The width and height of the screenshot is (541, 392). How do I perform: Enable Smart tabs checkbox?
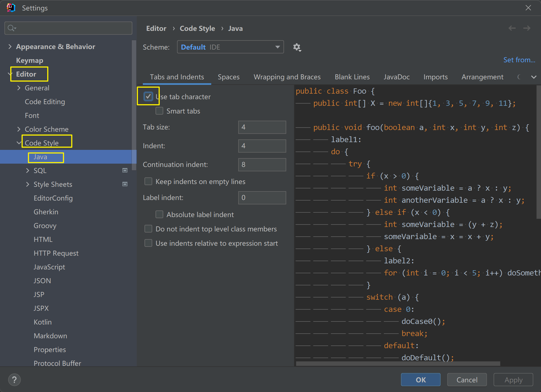tap(159, 111)
